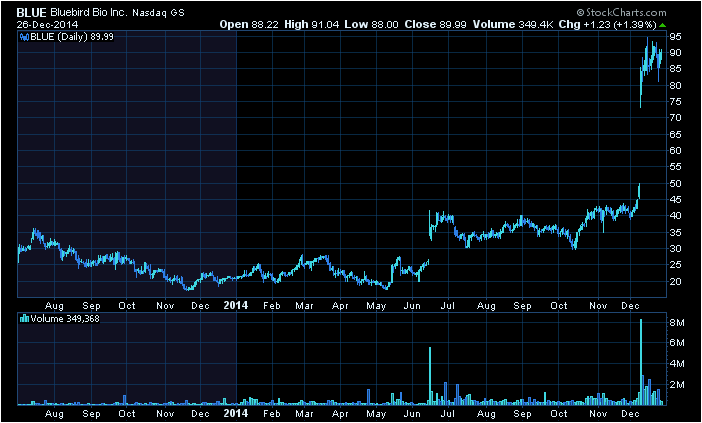The width and height of the screenshot is (702, 423).
Task: Click the May label under the price chart
Action: (x=377, y=306)
